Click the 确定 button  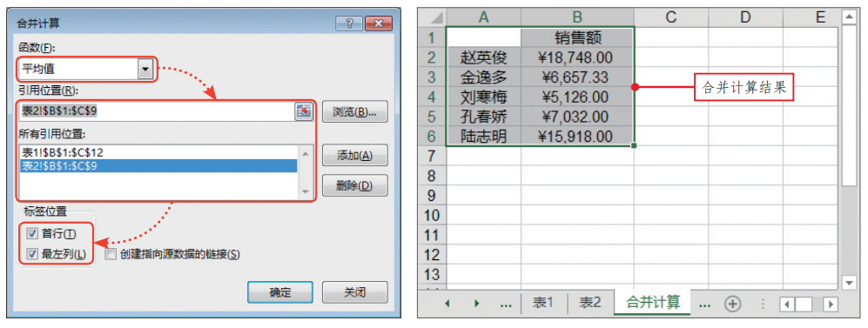(x=280, y=291)
